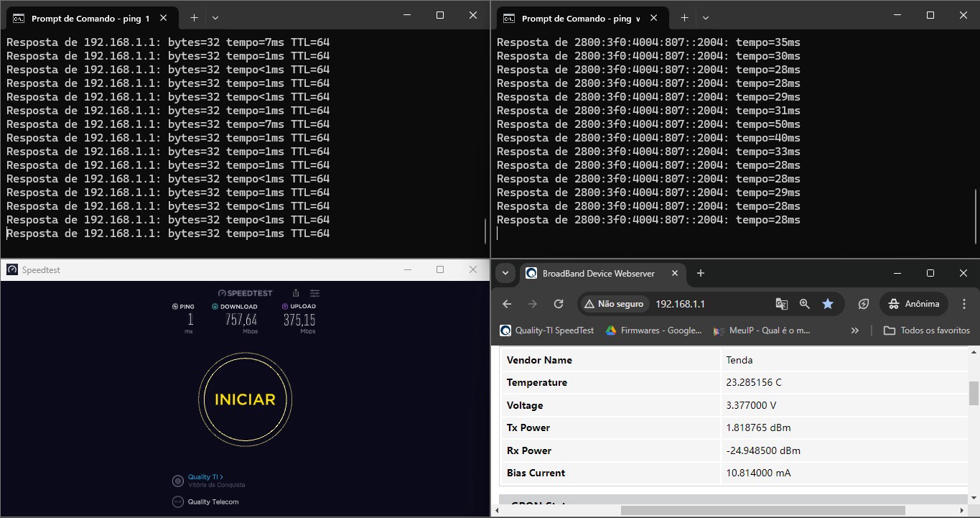
Task: Start the speed test with INICIAR
Action: click(245, 399)
